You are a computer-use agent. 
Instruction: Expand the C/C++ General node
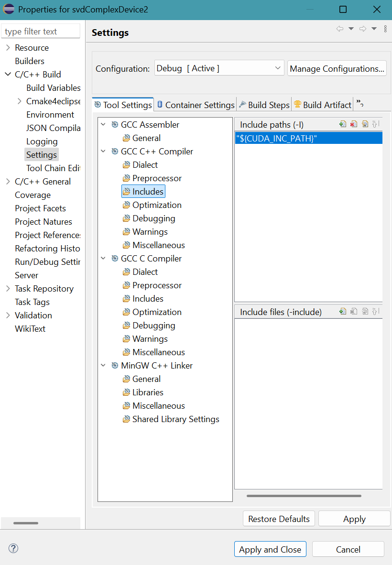tap(8, 182)
